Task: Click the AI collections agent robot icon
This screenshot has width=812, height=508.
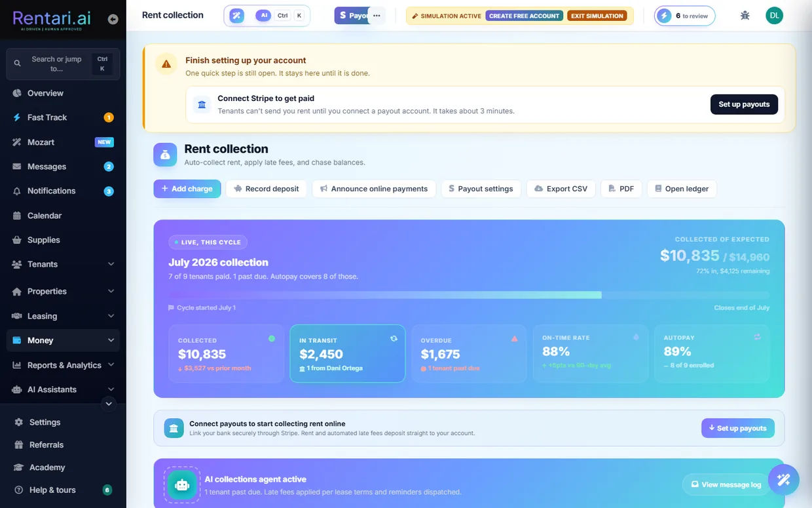Action: coord(182,485)
